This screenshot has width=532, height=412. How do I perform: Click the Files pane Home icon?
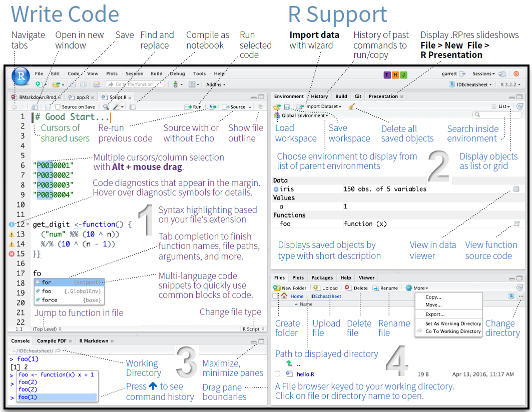[x=284, y=296]
